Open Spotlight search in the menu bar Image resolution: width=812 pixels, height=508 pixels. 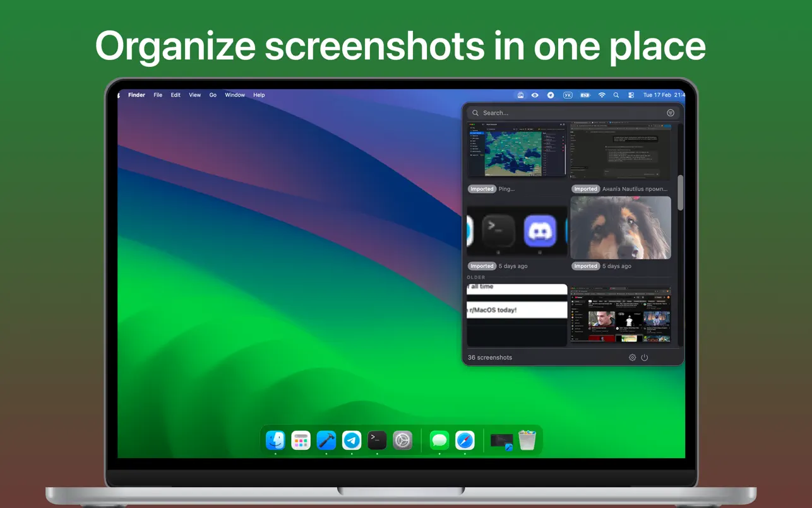click(x=616, y=95)
